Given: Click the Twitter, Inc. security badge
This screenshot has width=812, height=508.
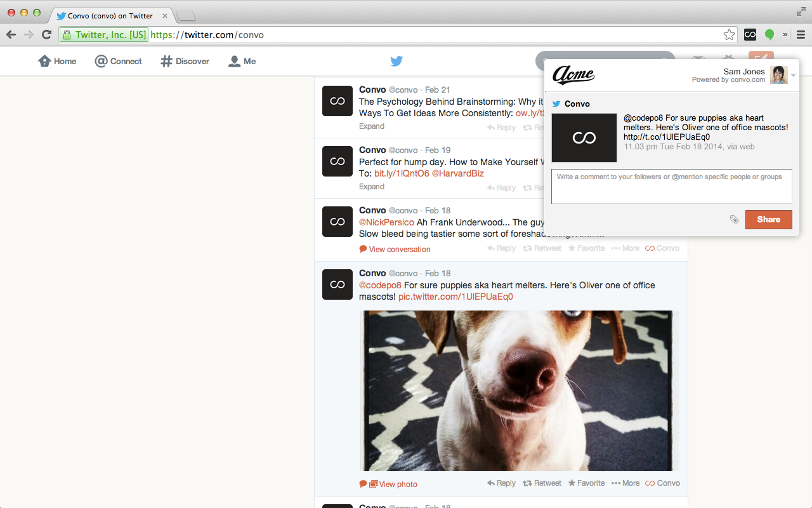Looking at the screenshot, I should pos(104,35).
